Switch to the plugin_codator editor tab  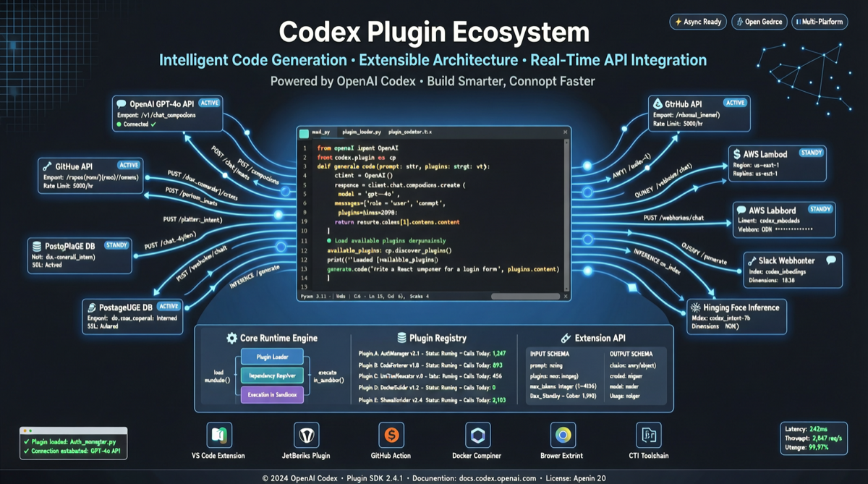[x=410, y=133]
